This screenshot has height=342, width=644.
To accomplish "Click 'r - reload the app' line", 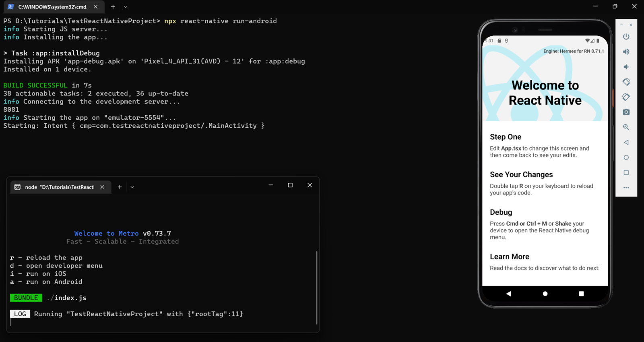I will coord(46,257).
